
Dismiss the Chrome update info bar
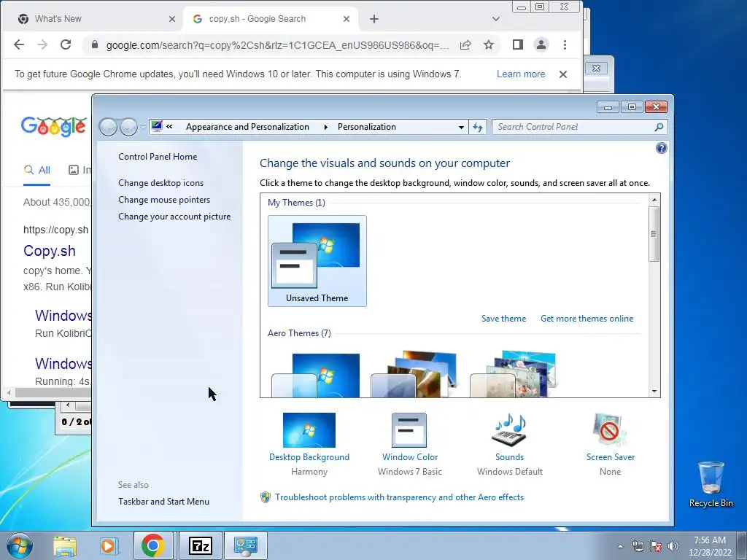pyautogui.click(x=563, y=74)
